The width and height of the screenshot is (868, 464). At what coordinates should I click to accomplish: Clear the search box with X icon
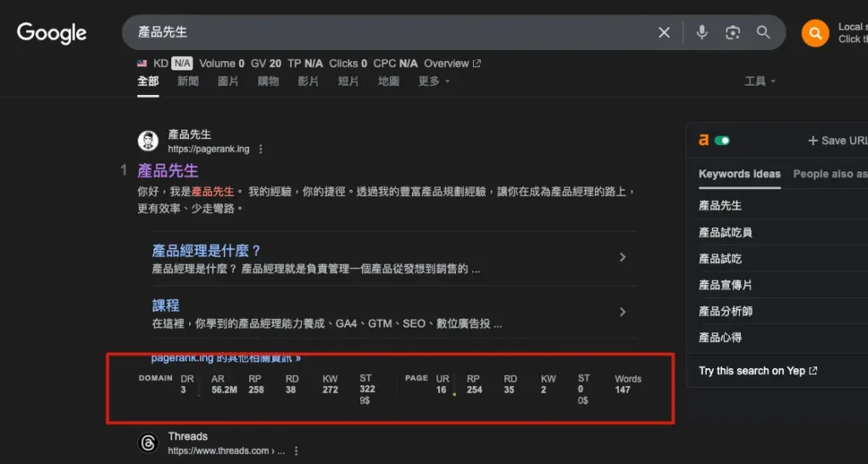(664, 33)
